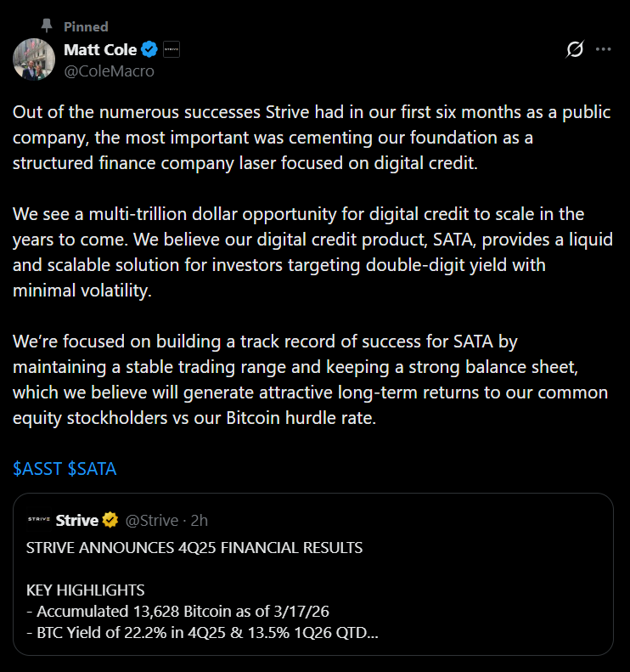The image size is (630, 672).
Task: Click Matt Cole's blue verified badge
Action: (x=149, y=49)
